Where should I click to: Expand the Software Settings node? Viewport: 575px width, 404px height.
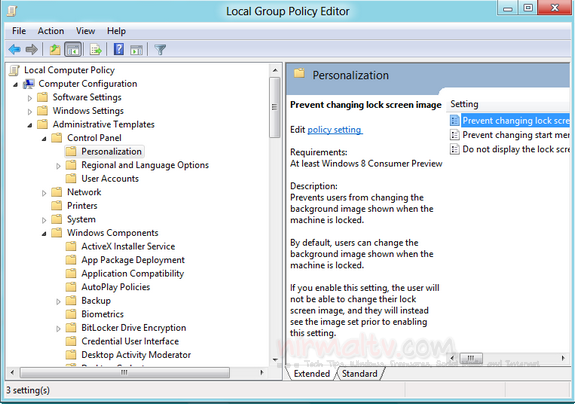pyautogui.click(x=30, y=98)
